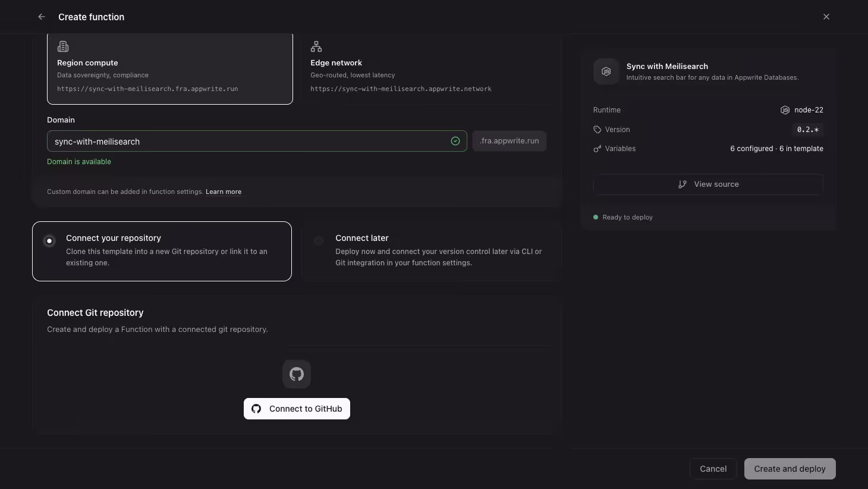Click the Variables key icon
The width and height of the screenshot is (868, 489).
(x=597, y=149)
